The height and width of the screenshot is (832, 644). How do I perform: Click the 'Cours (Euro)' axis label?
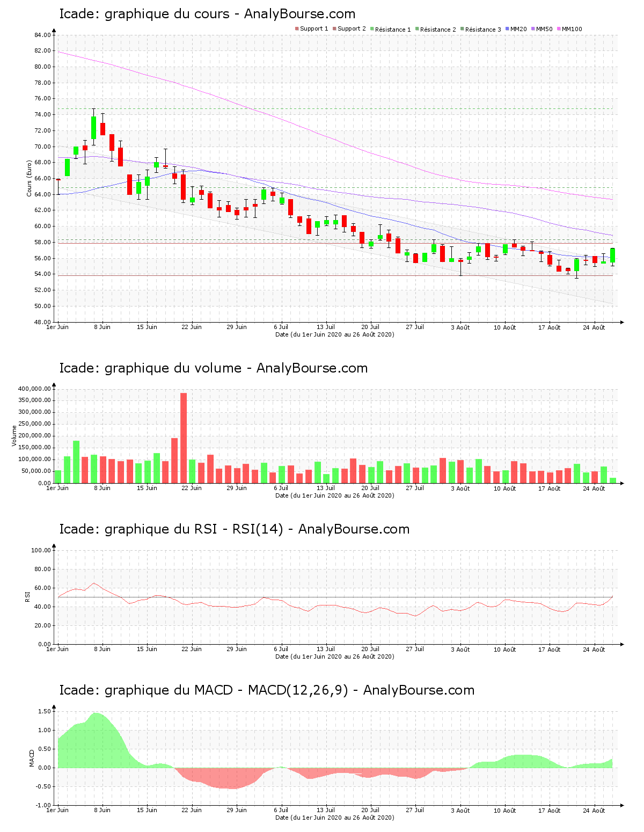(30, 178)
